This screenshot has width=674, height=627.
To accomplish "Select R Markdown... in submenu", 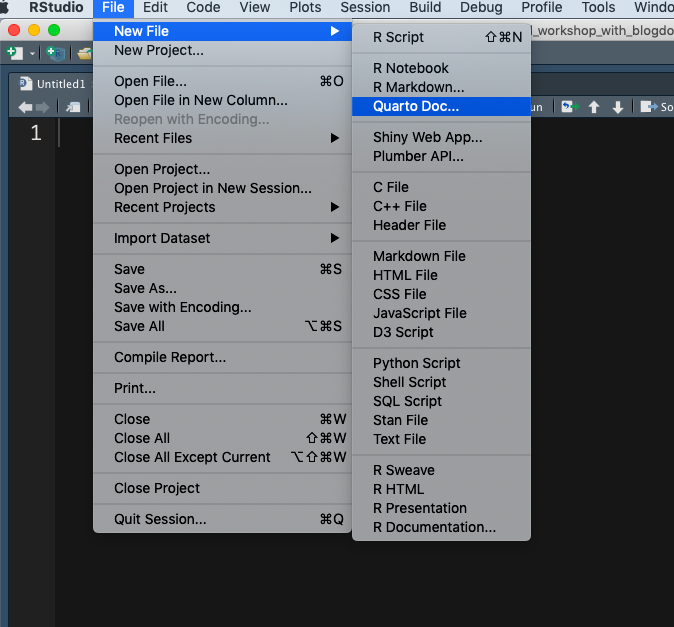I will [441, 87].
